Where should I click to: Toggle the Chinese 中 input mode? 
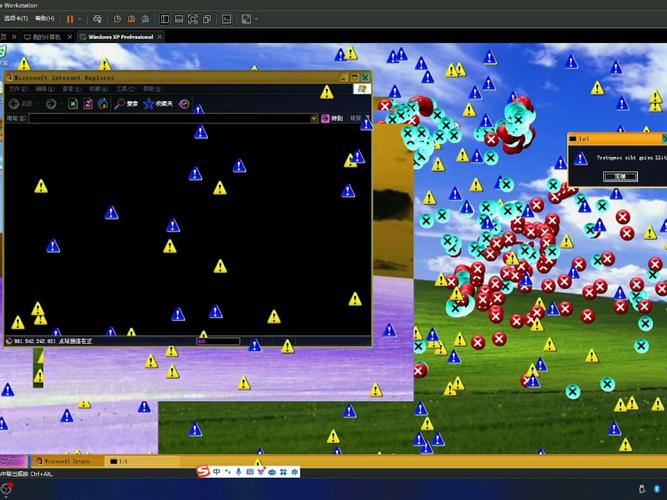coord(217,472)
